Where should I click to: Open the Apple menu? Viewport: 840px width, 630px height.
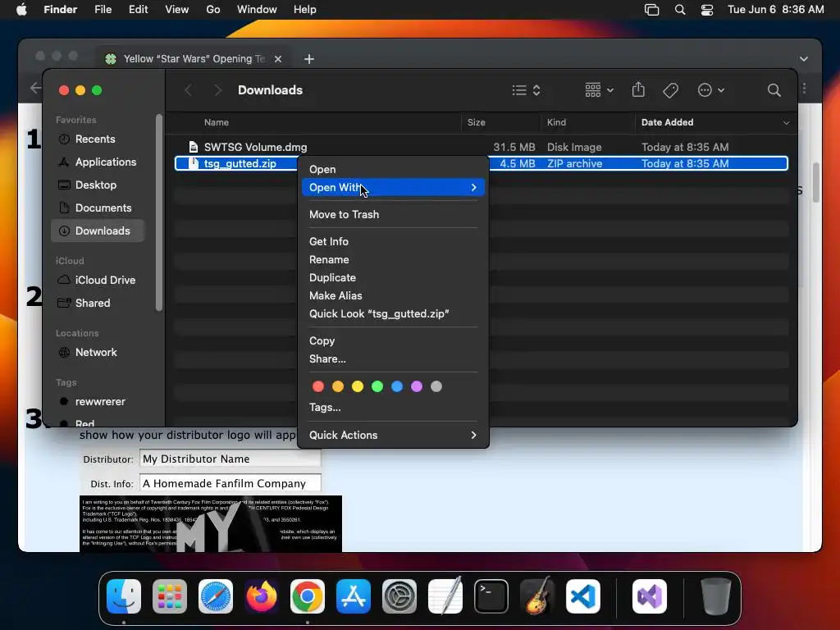tap(21, 10)
